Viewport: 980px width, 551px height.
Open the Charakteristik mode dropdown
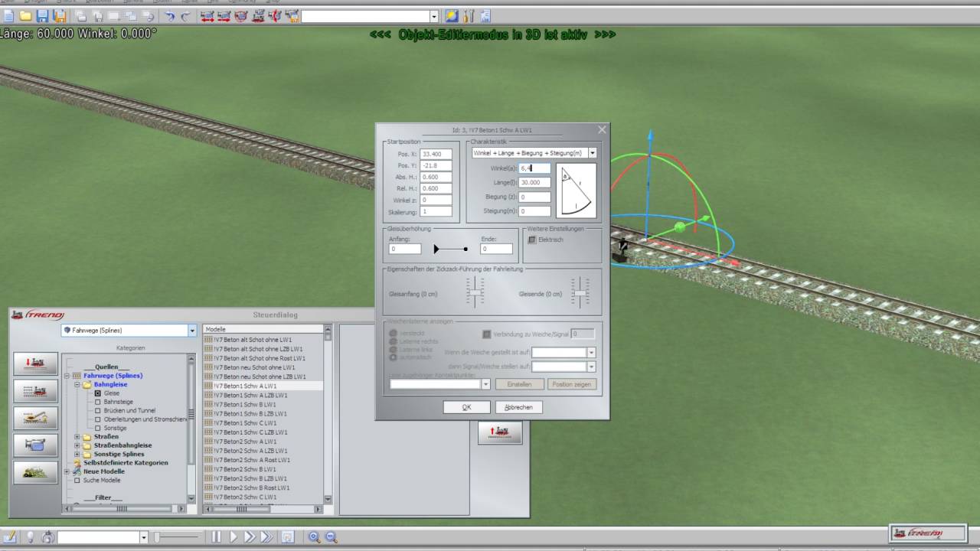592,153
